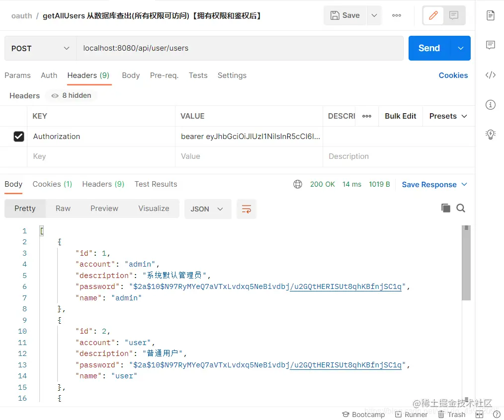Open Trash in the status bar
The image size is (504, 420).
[x=452, y=415]
